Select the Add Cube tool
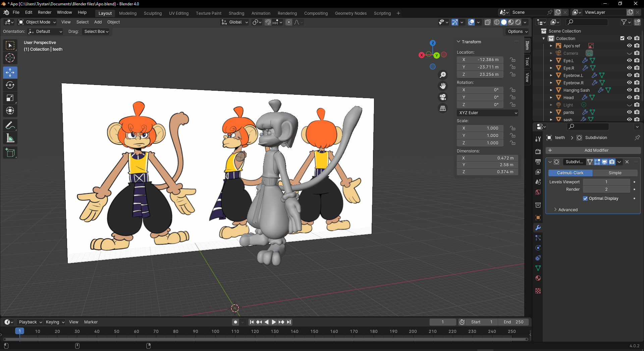The height and width of the screenshot is (351, 644). pyautogui.click(x=10, y=153)
